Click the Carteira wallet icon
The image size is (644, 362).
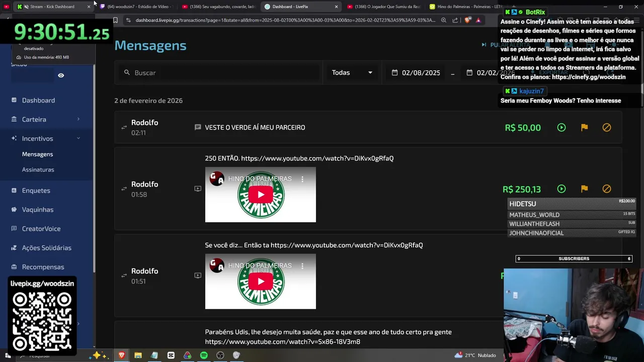tap(14, 119)
